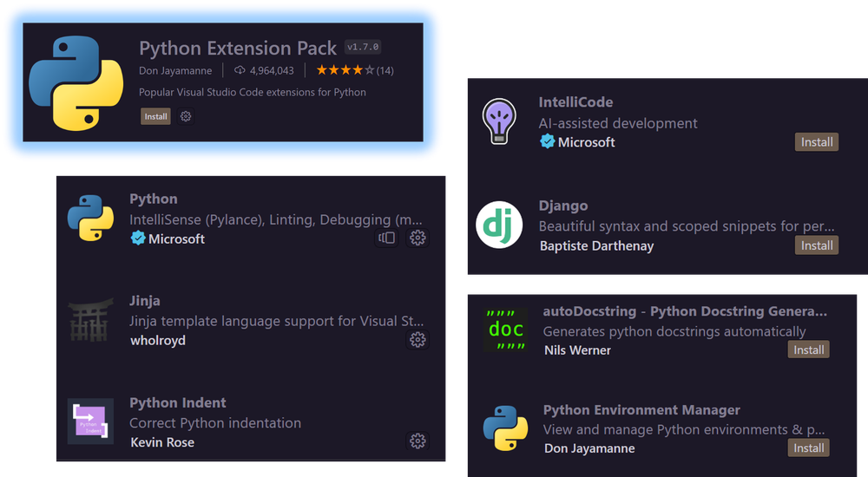Click 'Generates python docstrings automatically' description
Image resolution: width=868 pixels, height=477 pixels.
tap(674, 331)
